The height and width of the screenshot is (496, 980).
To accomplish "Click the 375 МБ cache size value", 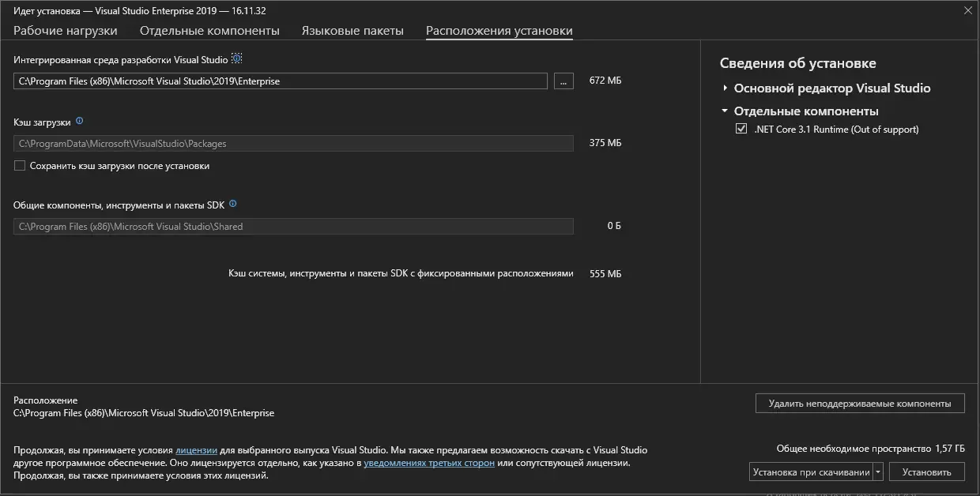I will pos(605,143).
